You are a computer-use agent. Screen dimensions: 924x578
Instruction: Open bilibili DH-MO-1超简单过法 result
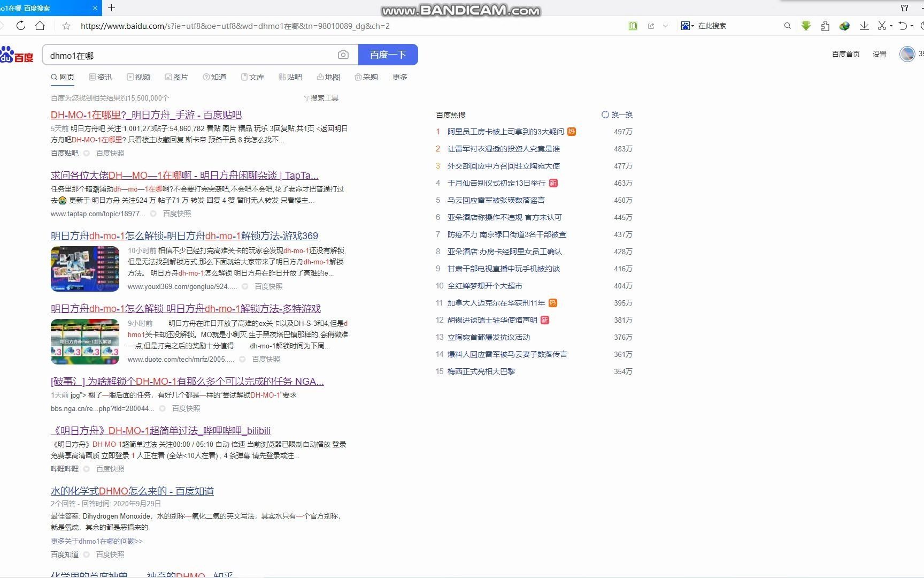pyautogui.click(x=160, y=430)
